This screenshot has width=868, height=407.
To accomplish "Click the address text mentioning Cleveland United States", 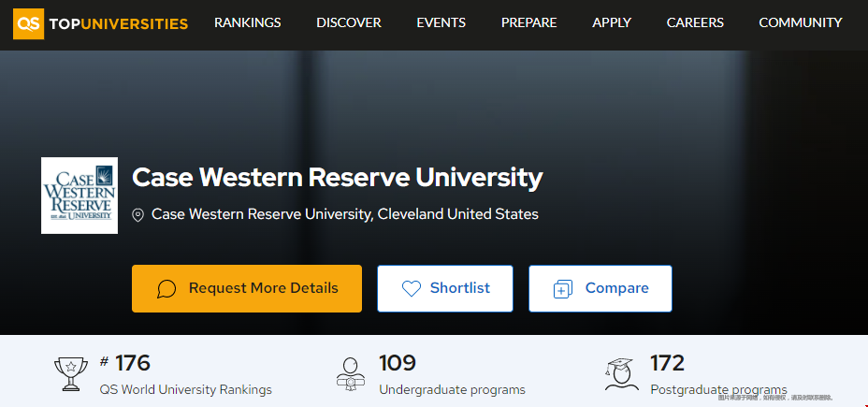I will tap(345, 214).
